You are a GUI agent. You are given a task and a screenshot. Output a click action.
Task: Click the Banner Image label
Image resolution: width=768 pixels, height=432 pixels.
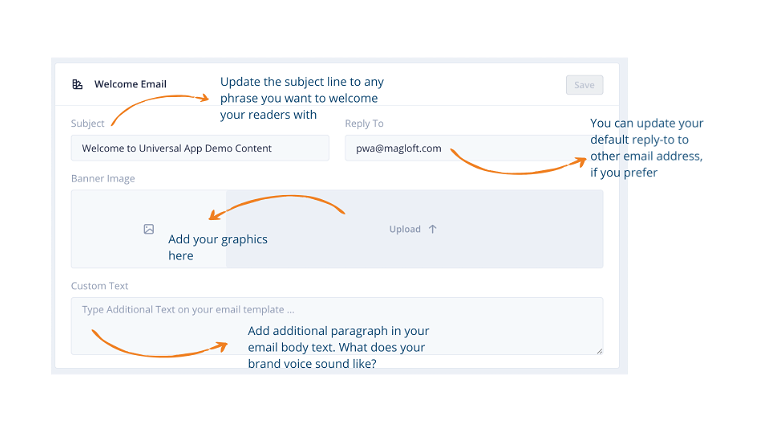click(103, 178)
